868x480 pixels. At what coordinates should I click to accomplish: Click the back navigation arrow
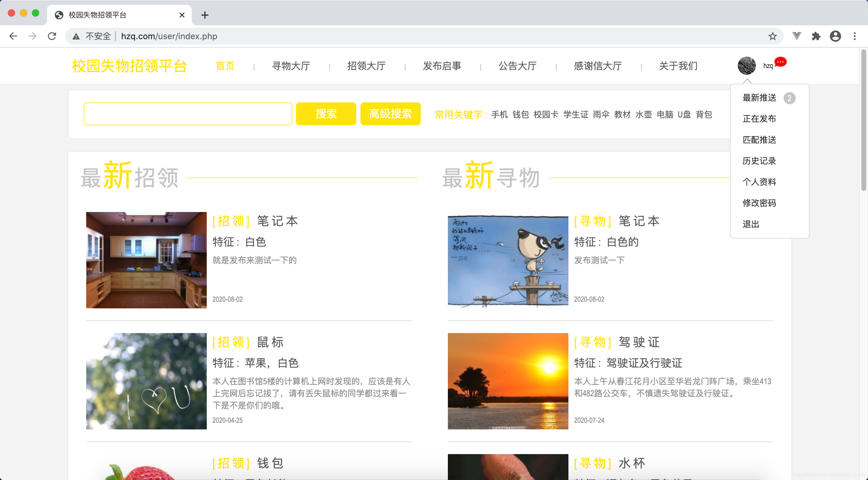click(x=13, y=36)
